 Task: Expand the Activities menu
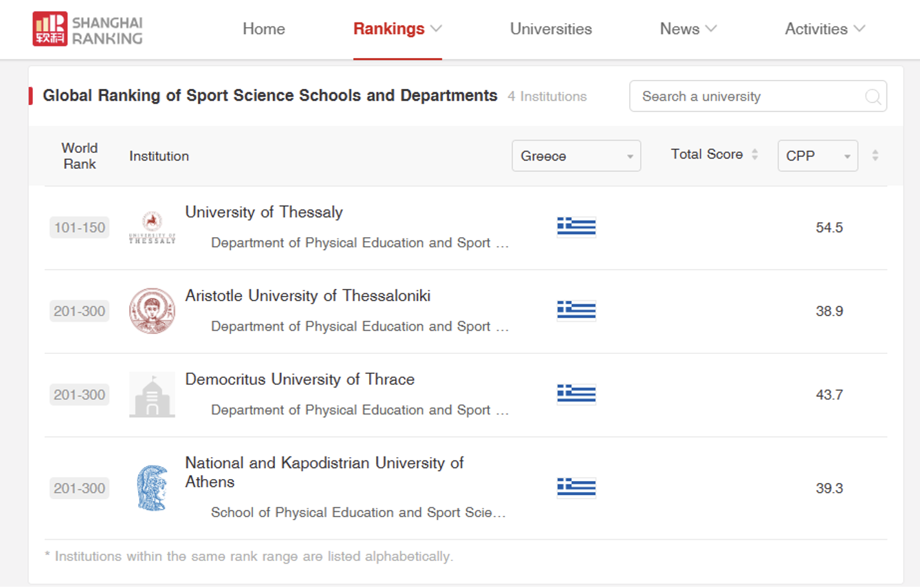tap(825, 29)
